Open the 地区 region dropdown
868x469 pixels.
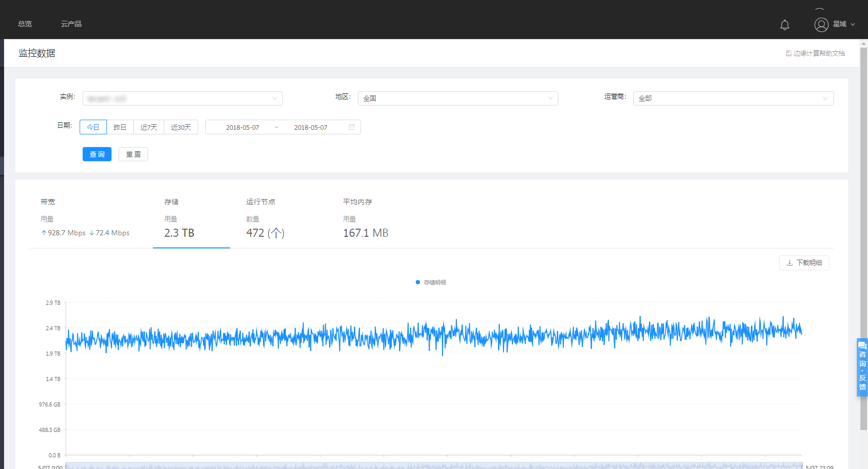tap(457, 98)
